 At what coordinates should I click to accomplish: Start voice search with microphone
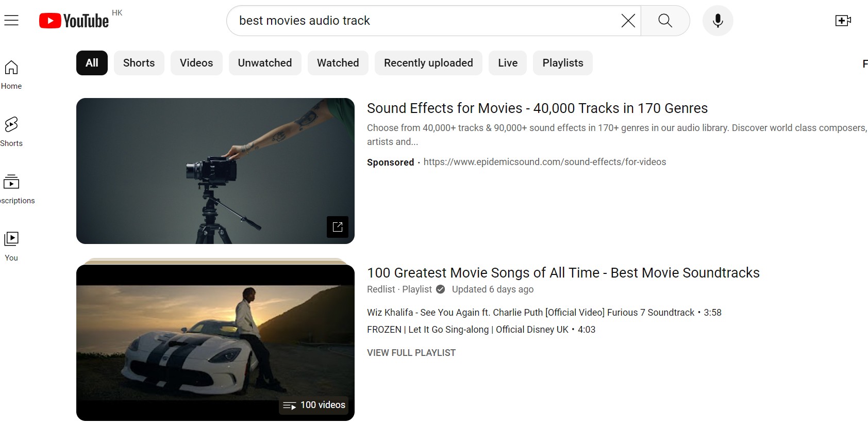[717, 21]
